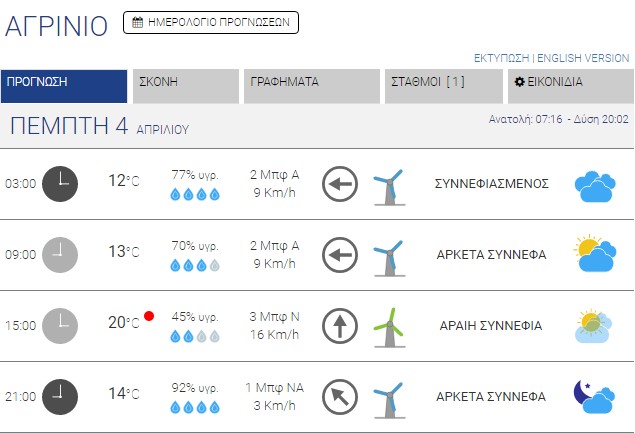The image size is (635, 433).
Task: Switch to the ΓΡΑΦΗΜΑΤΑ tab
Action: point(310,86)
